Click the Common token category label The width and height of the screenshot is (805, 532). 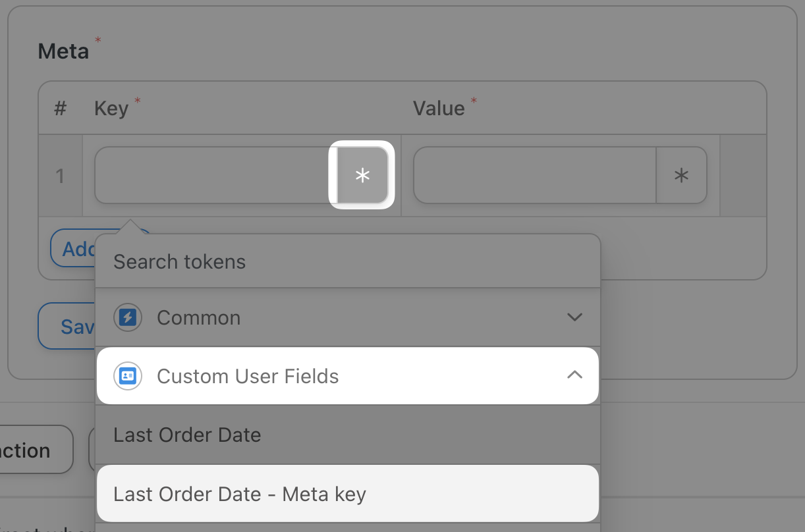[x=198, y=317]
